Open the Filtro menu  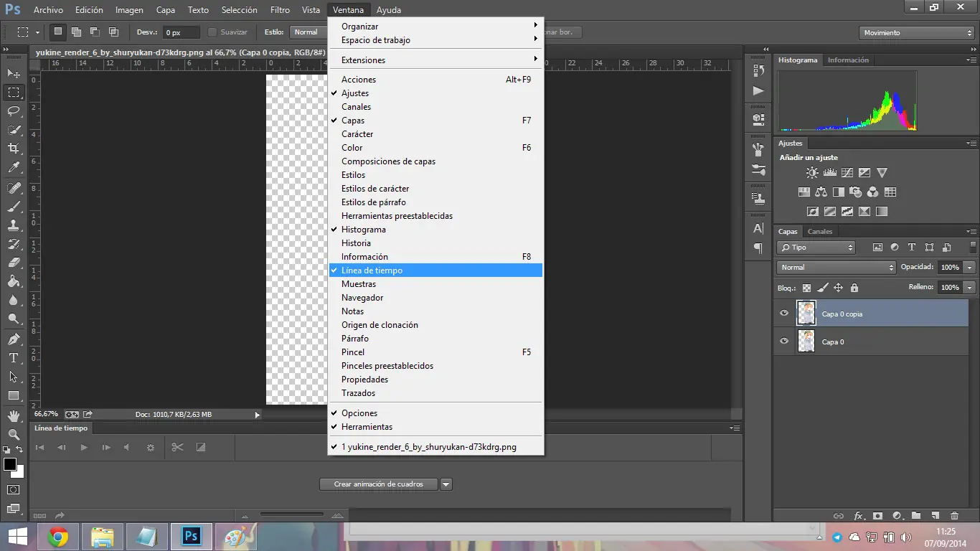(280, 10)
